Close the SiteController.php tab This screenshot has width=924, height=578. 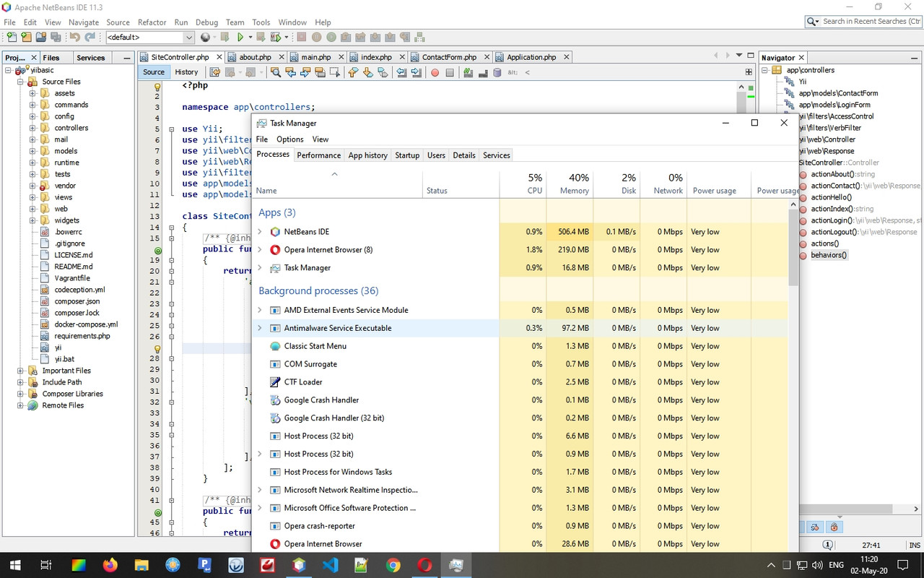tap(220, 57)
